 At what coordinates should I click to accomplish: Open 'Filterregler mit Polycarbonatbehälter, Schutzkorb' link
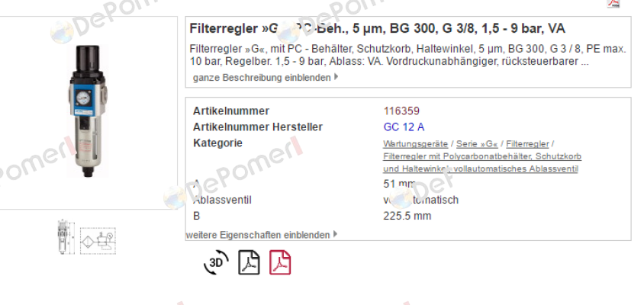coord(482,156)
